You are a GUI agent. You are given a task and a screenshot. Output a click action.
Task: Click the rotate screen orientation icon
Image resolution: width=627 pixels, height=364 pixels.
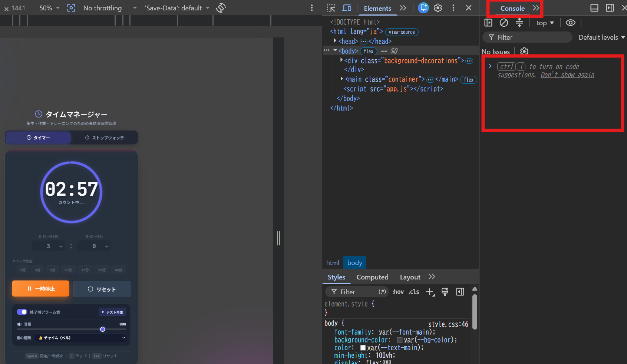pyautogui.click(x=221, y=8)
